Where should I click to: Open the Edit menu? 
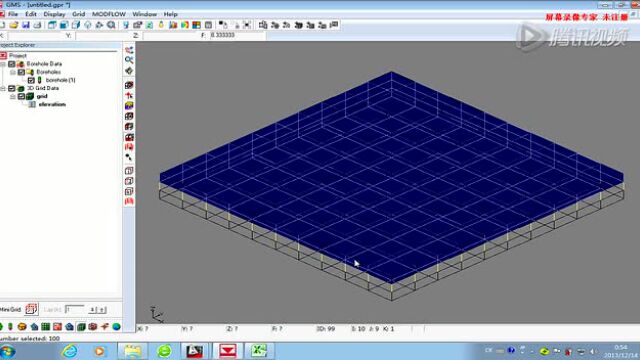click(x=31, y=14)
